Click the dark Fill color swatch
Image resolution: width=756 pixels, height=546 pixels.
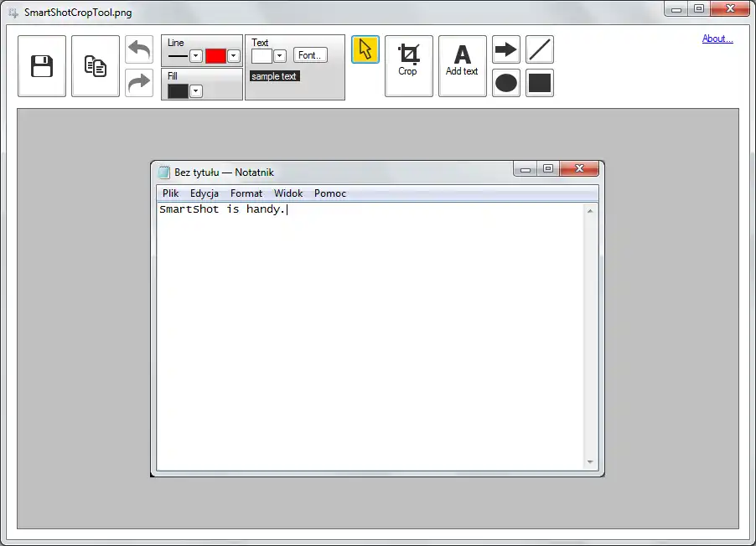click(178, 91)
